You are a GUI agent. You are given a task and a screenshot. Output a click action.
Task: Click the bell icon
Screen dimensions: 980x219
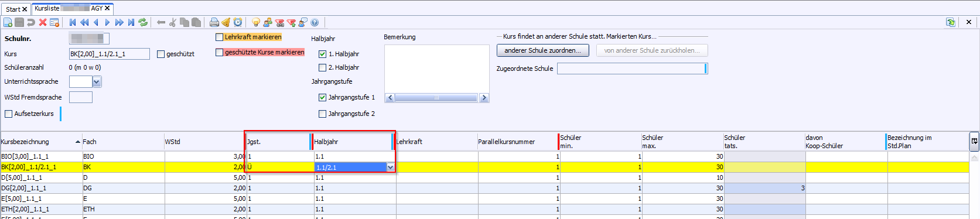226,22
